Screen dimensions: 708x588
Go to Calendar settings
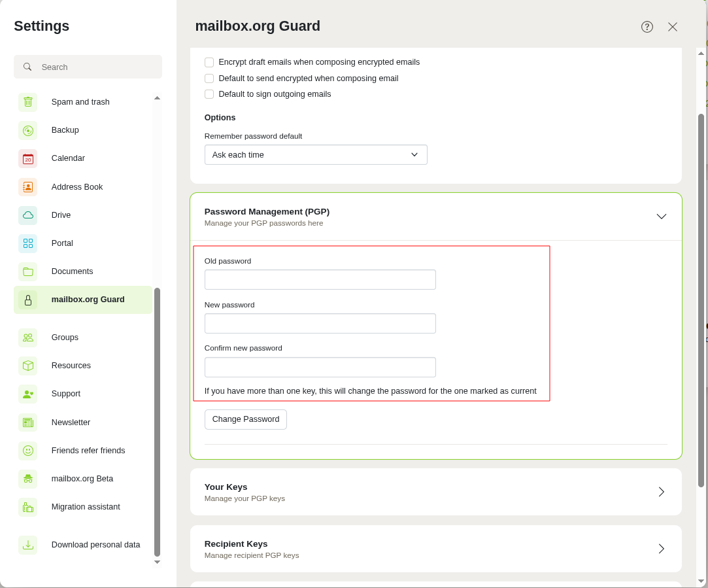click(83, 158)
